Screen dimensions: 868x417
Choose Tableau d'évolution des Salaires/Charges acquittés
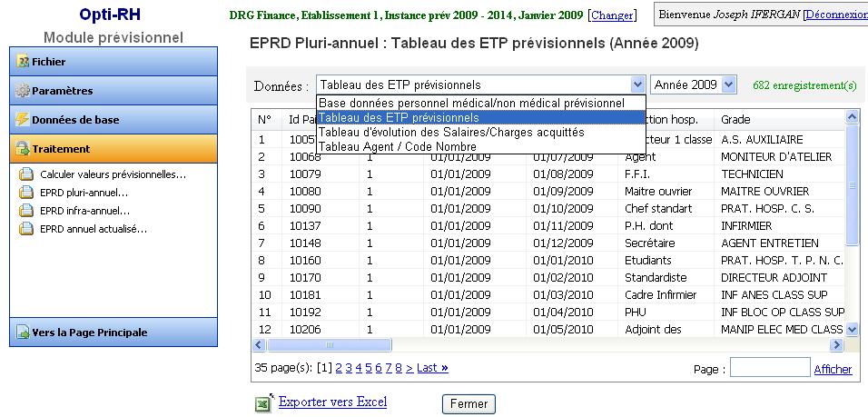click(450, 133)
